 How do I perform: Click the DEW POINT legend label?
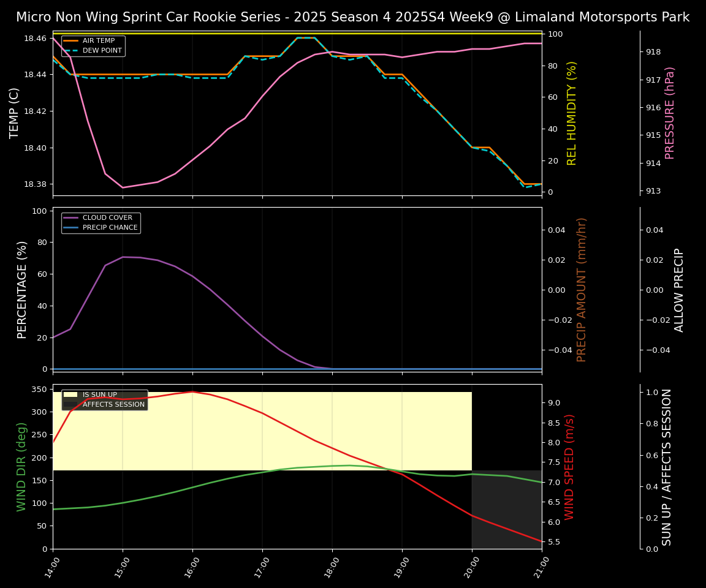[x=102, y=50]
